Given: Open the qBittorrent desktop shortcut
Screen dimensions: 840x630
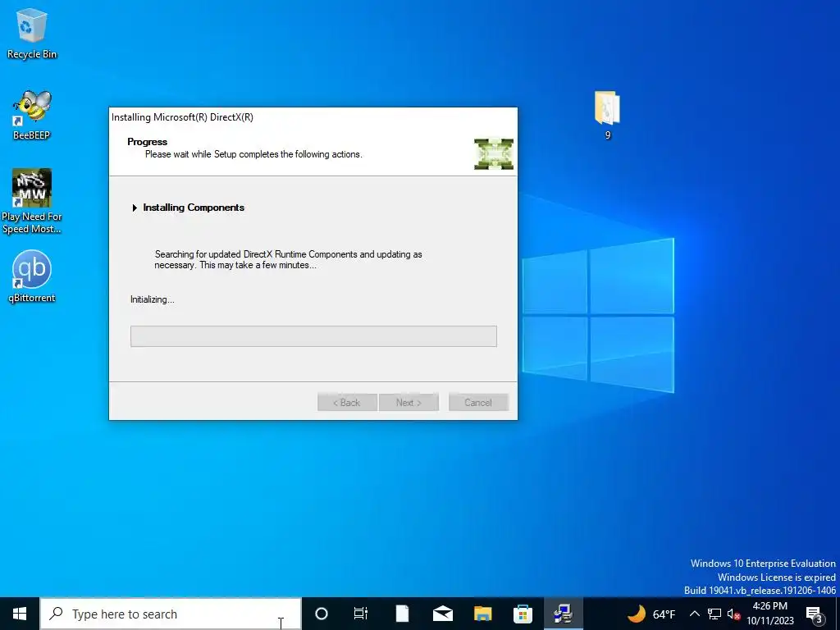Looking at the screenshot, I should [x=32, y=277].
